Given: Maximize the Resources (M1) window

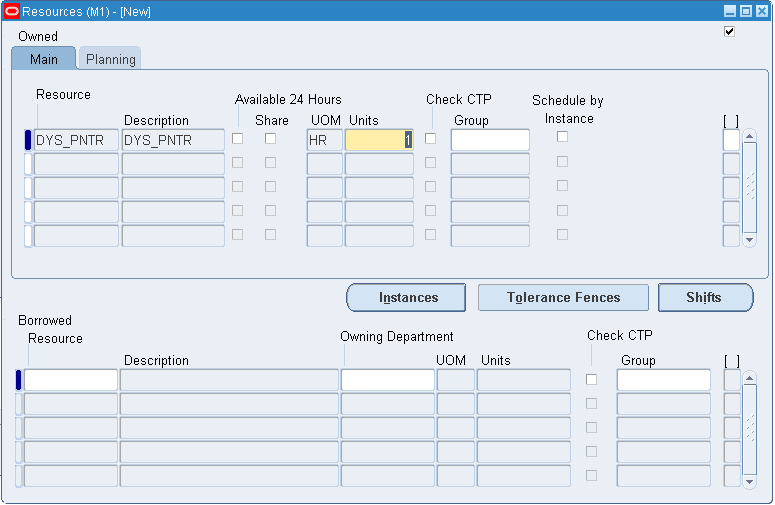Looking at the screenshot, I should point(746,11).
